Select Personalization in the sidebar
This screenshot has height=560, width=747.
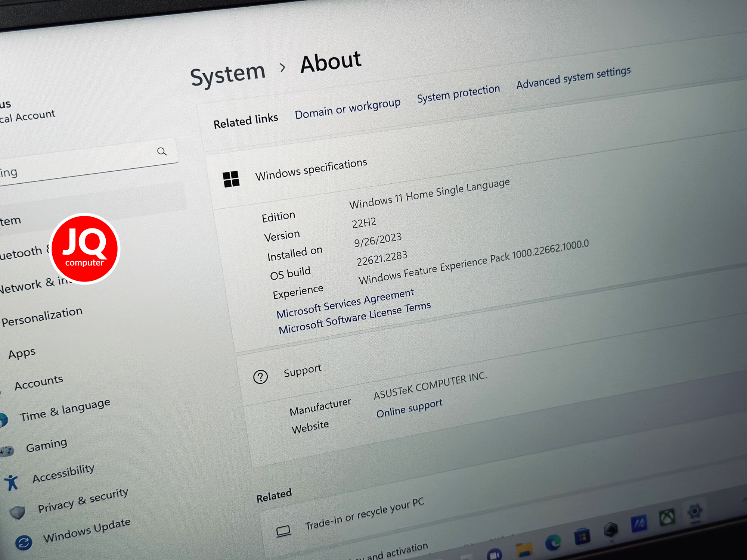(x=42, y=317)
